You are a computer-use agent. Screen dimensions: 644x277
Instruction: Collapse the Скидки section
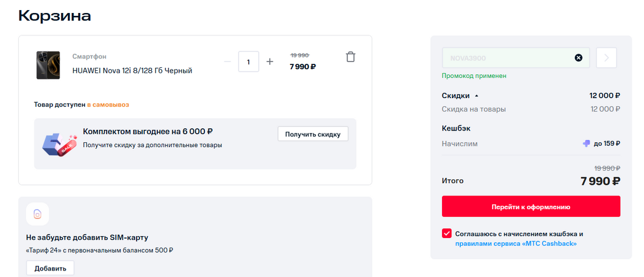pyautogui.click(x=477, y=96)
